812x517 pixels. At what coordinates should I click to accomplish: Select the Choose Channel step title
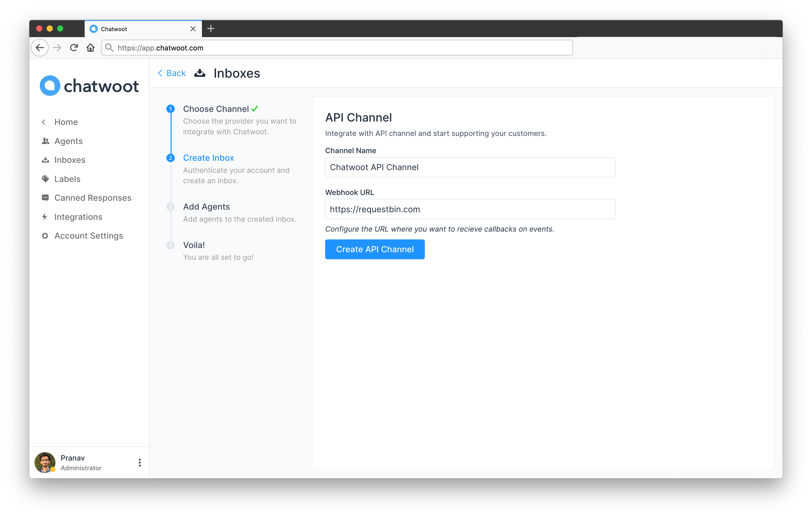[x=216, y=109]
